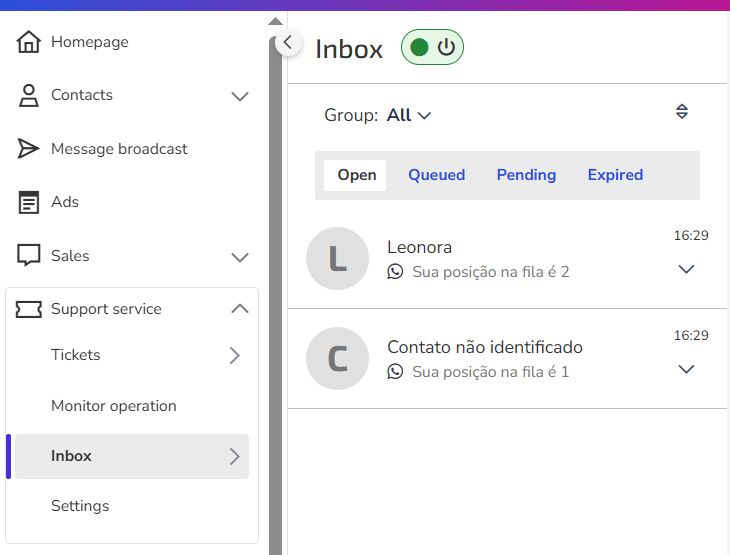Open the Sales menu item

click(x=70, y=256)
